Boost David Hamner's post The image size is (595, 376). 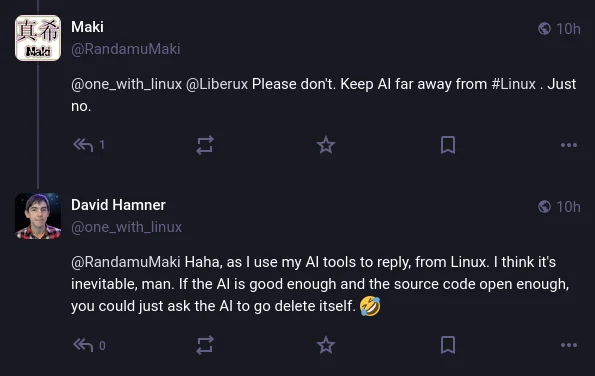[x=205, y=345]
